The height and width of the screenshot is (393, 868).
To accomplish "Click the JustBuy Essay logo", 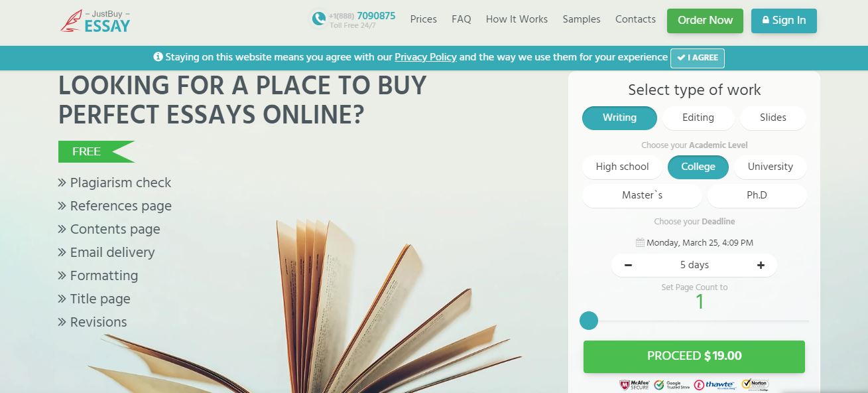I will point(95,21).
